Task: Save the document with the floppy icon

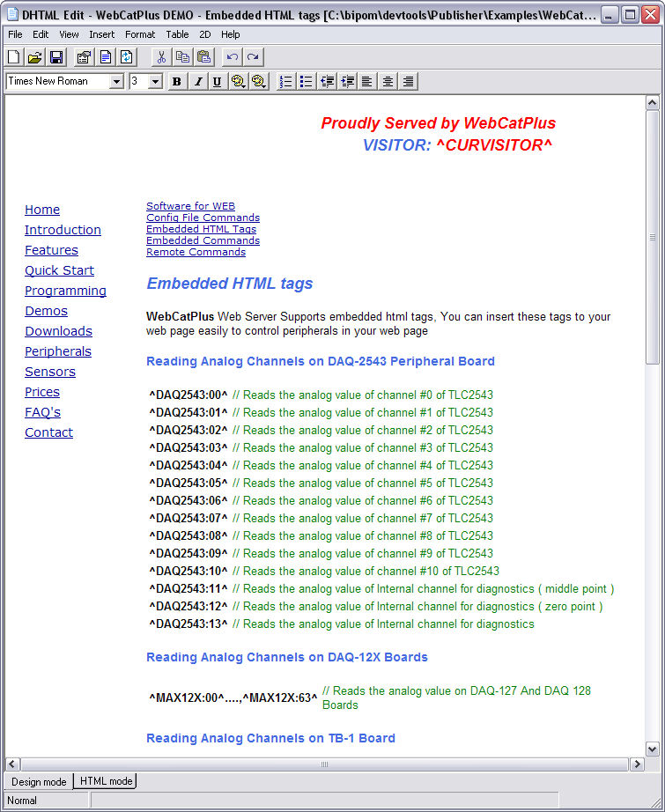Action: click(56, 57)
